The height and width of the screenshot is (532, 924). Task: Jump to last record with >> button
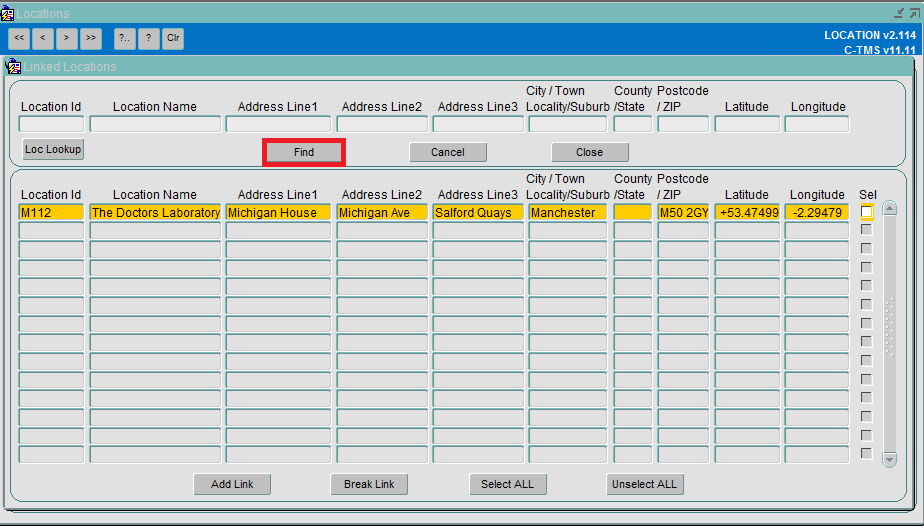91,38
